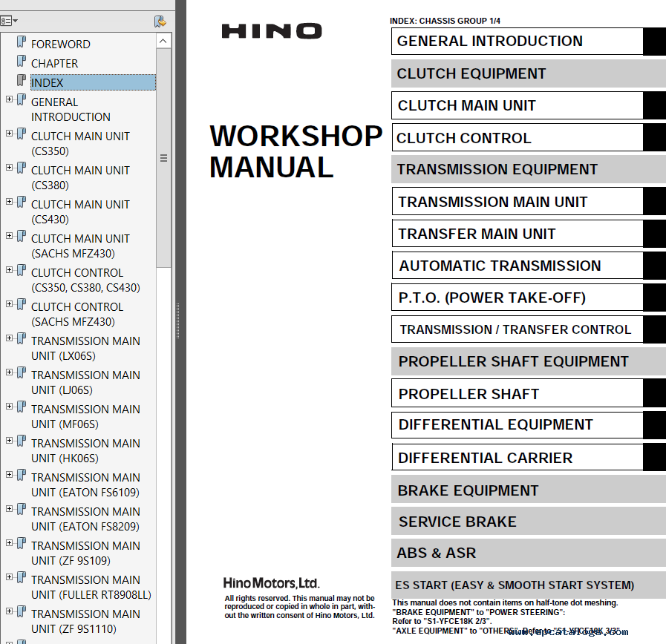Expand the GENERAL INTRODUCTION bookmark

pos(10,99)
